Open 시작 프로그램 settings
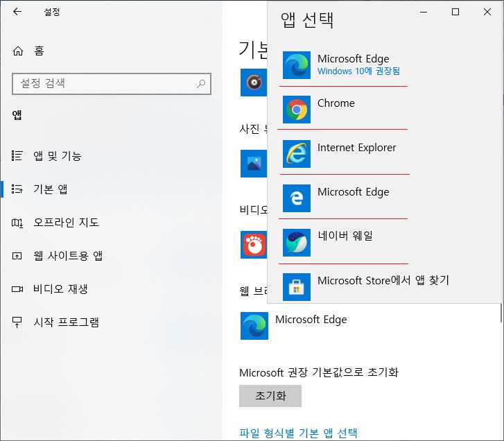The width and height of the screenshot is (504, 441). [x=67, y=322]
